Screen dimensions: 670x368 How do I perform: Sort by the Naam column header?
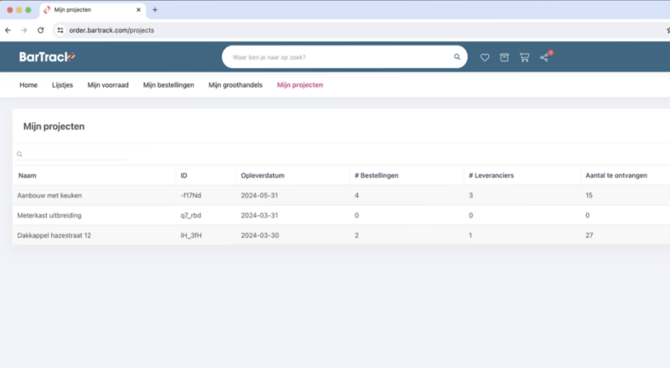27,176
